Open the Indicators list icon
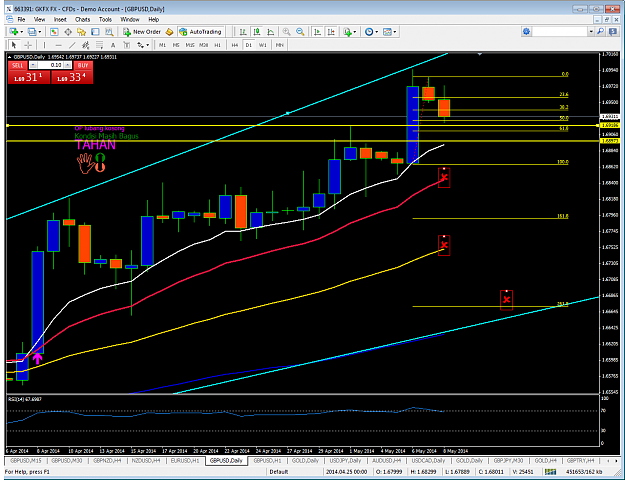The image size is (625, 480). click(x=348, y=32)
